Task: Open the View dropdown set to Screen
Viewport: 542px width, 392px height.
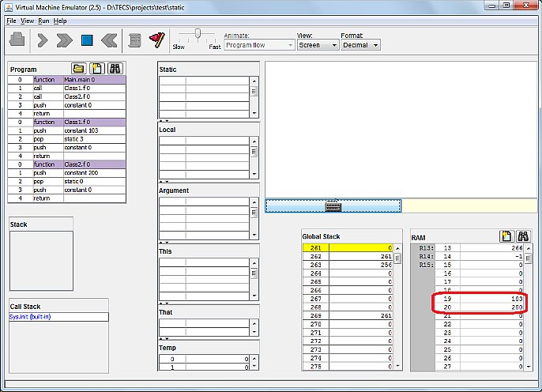Action: (318, 45)
